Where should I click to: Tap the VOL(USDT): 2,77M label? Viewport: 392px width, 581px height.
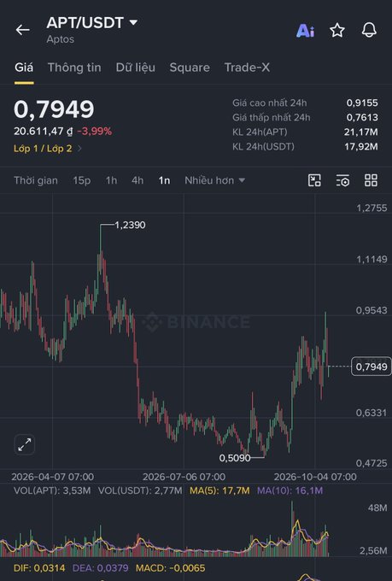point(140,490)
